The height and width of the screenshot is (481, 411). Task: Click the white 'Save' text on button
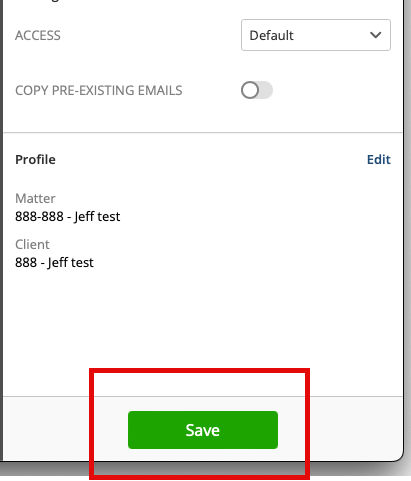coord(203,430)
